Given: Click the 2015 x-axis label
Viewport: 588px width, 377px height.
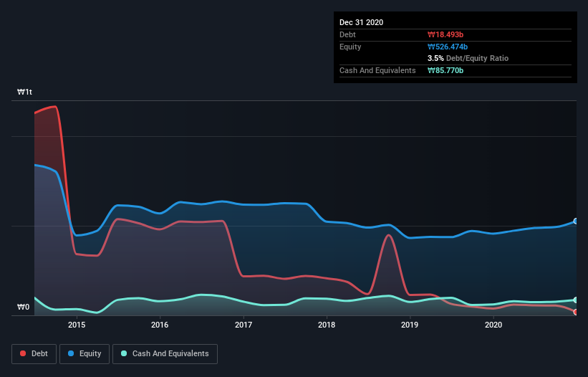Looking at the screenshot, I should coord(77,325).
